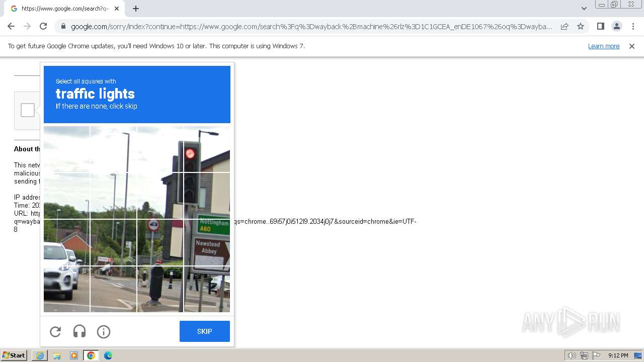Open the Windows Start menu
Viewport: 644px width, 362px height.
tap(14, 355)
